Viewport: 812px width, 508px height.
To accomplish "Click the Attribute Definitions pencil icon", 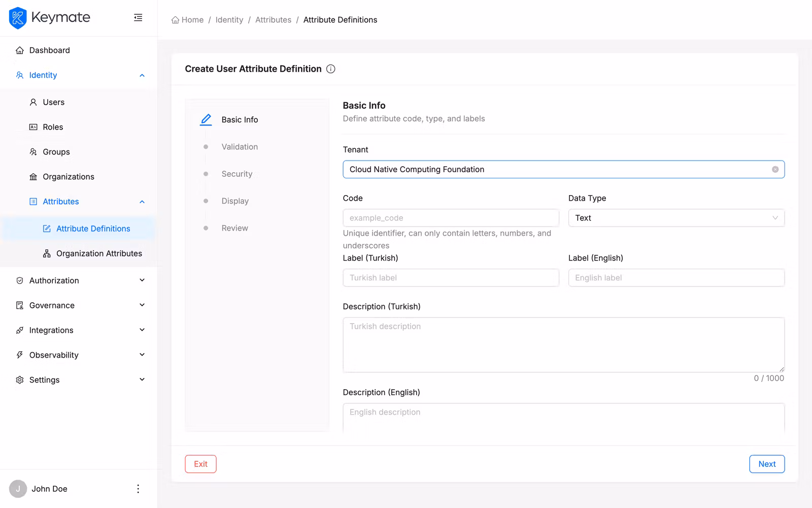I will [x=46, y=229].
